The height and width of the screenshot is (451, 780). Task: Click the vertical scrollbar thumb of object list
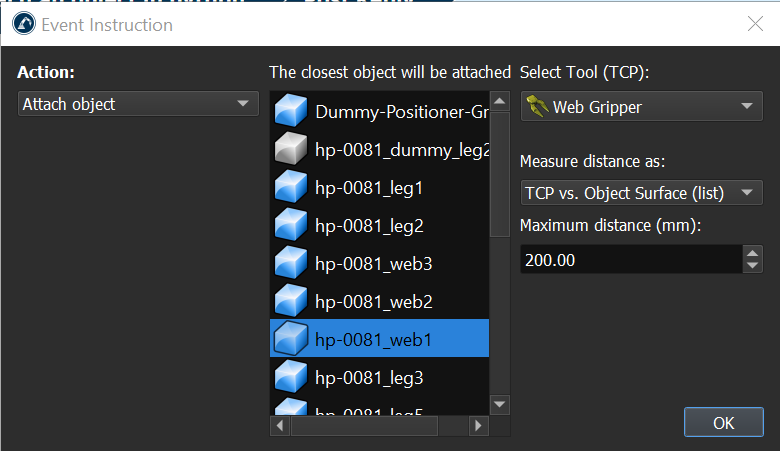tap(499, 175)
